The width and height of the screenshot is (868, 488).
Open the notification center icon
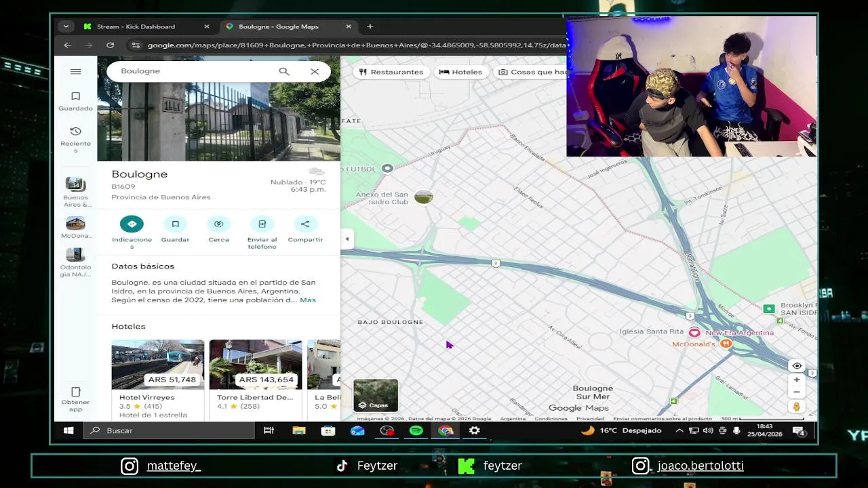pyautogui.click(x=799, y=432)
